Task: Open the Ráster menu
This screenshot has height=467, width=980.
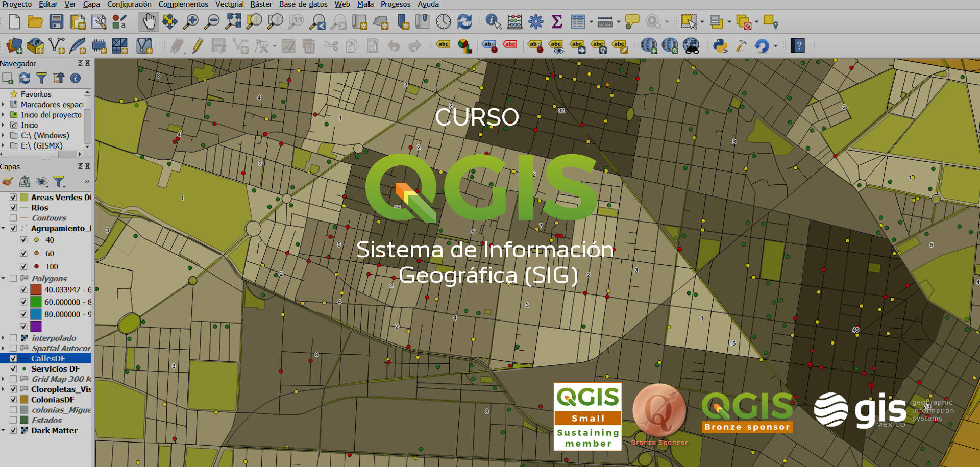Action: pyautogui.click(x=261, y=4)
